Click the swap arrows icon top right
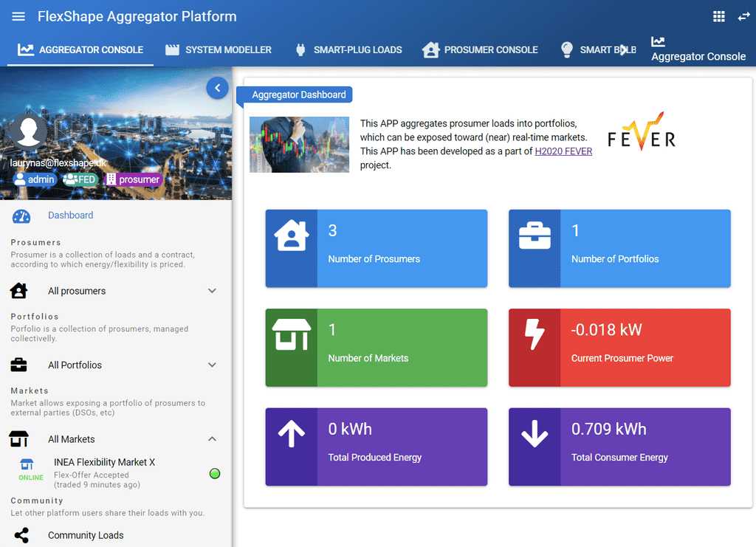 point(744,16)
